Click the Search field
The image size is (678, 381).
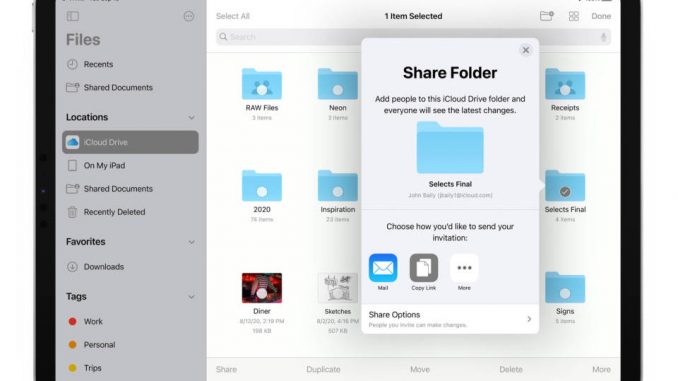(413, 37)
